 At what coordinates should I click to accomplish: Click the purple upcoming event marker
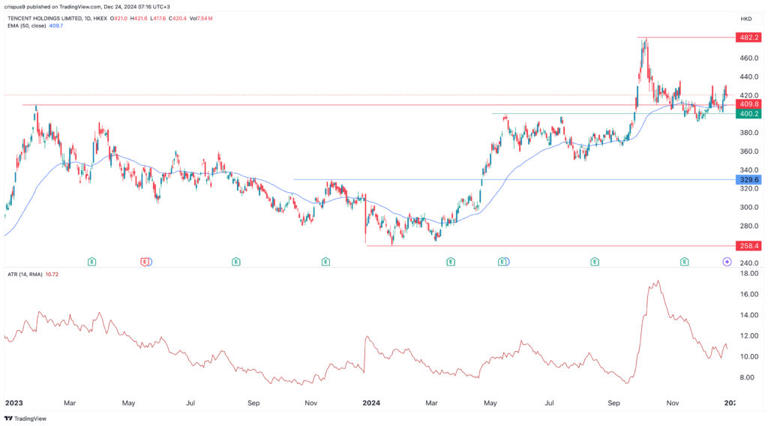[x=727, y=261]
